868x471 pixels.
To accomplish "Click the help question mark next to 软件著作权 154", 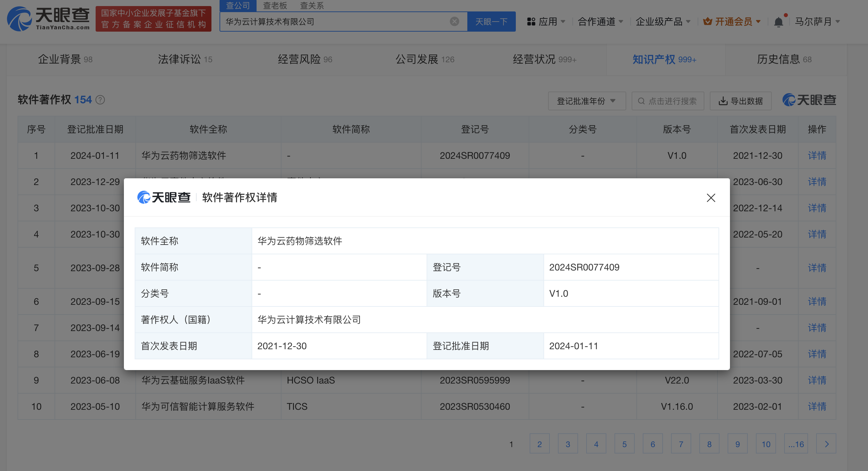I will (100, 100).
